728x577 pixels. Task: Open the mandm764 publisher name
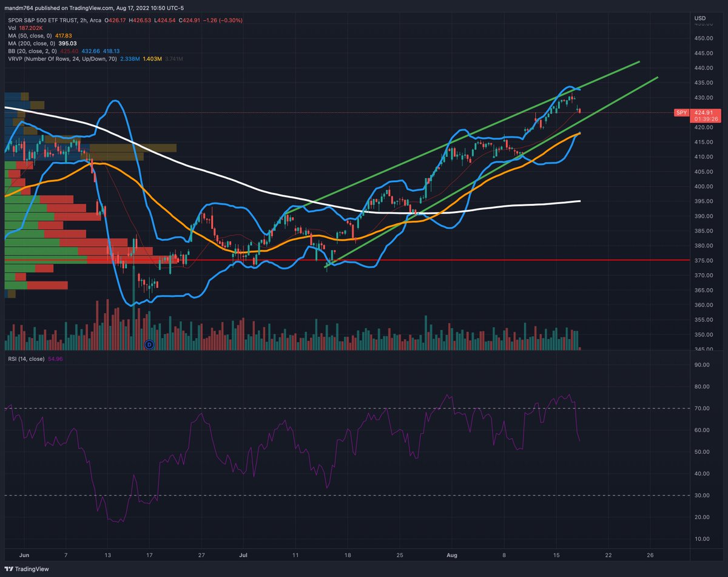click(x=19, y=7)
